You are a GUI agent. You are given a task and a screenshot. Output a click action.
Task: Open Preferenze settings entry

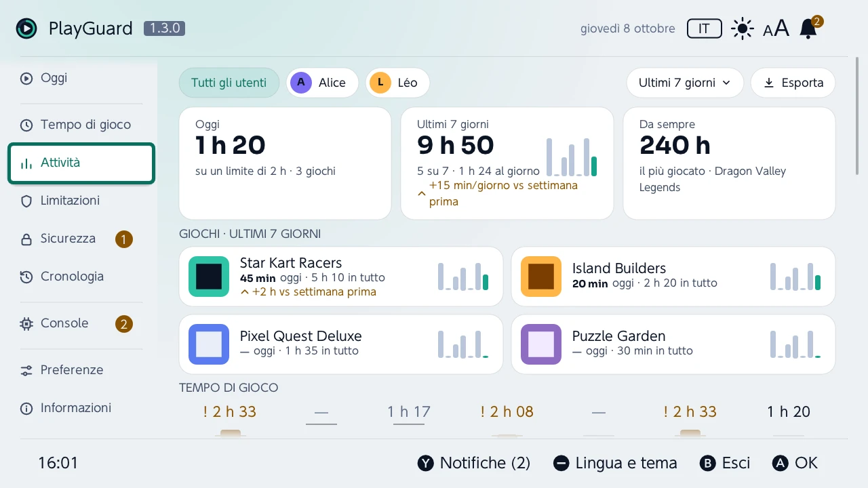81,370
